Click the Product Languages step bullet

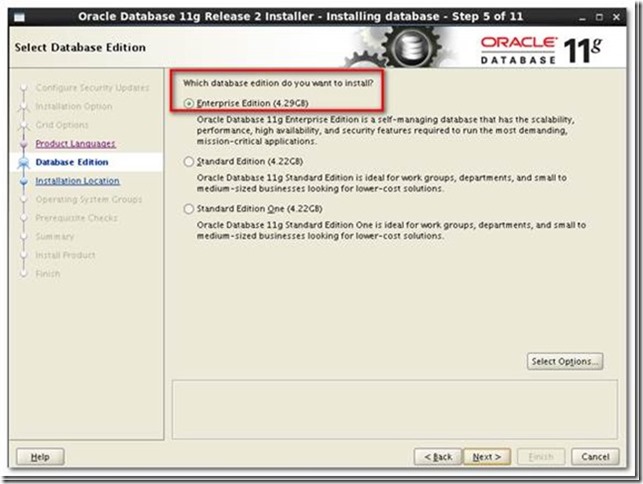pyautogui.click(x=24, y=144)
